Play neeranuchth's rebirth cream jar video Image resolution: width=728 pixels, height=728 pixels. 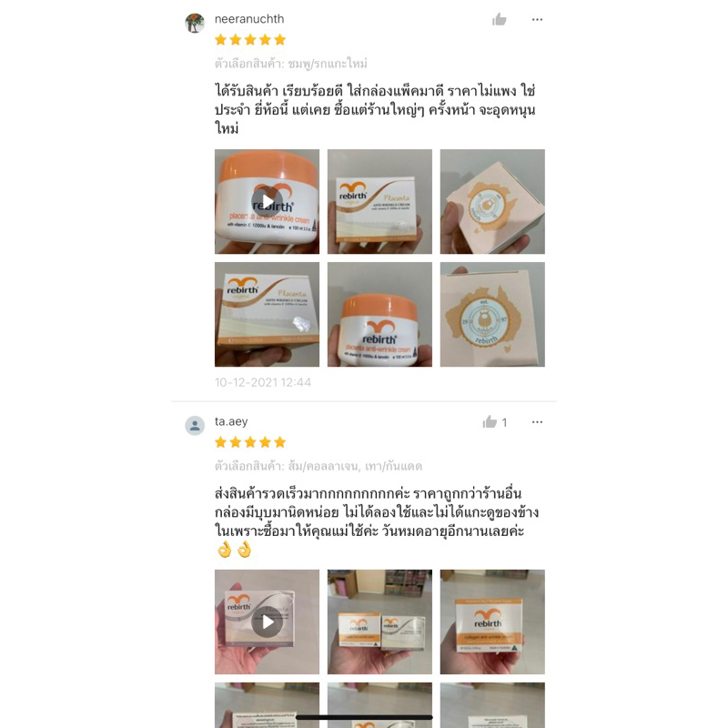pyautogui.click(x=267, y=201)
